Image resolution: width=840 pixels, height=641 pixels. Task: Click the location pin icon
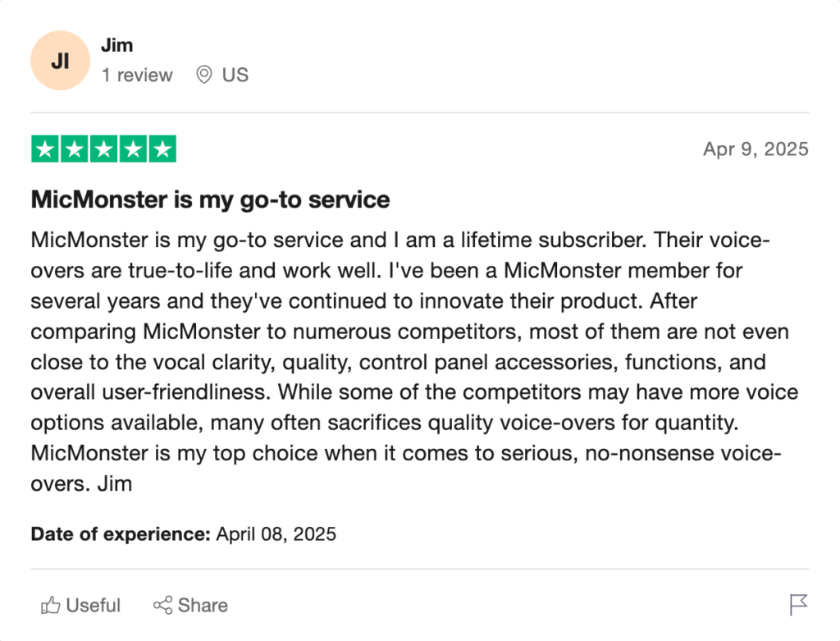pos(204,76)
